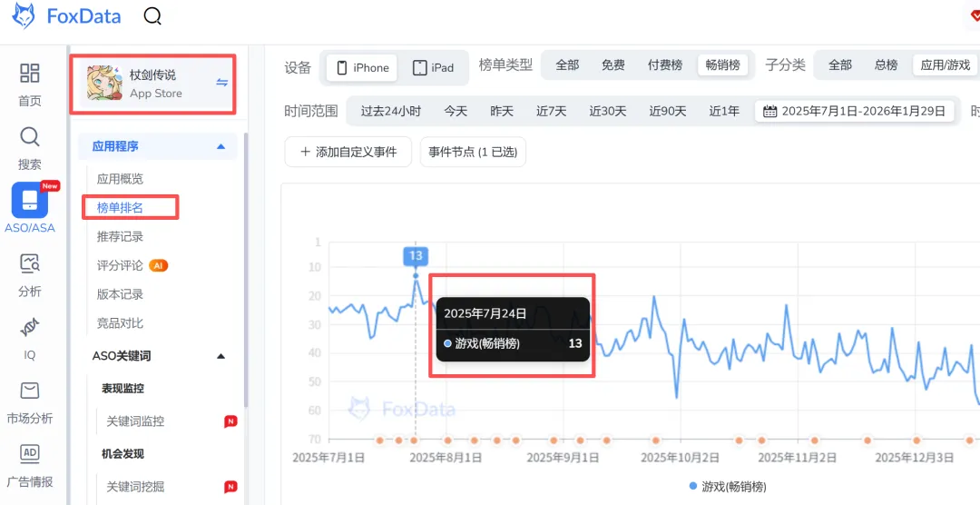Screen dimensions: 980x505
Task: Open IQ in left sidebar
Action: click(x=29, y=339)
